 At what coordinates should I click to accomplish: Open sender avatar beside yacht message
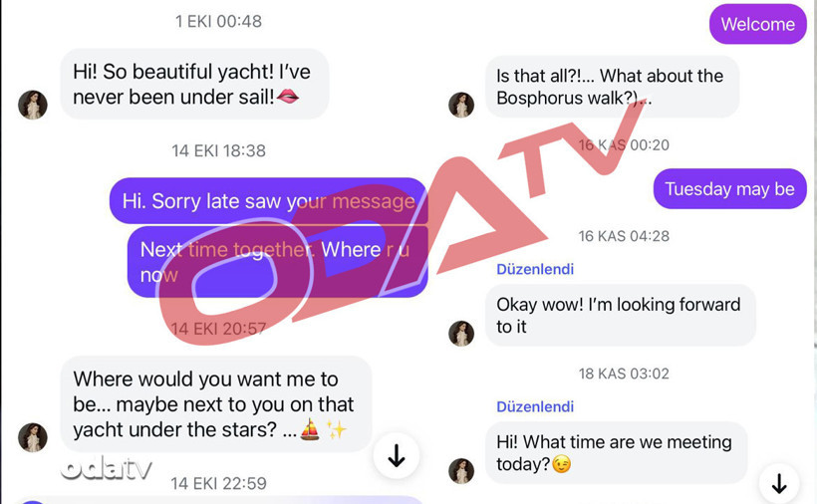pos(33,105)
